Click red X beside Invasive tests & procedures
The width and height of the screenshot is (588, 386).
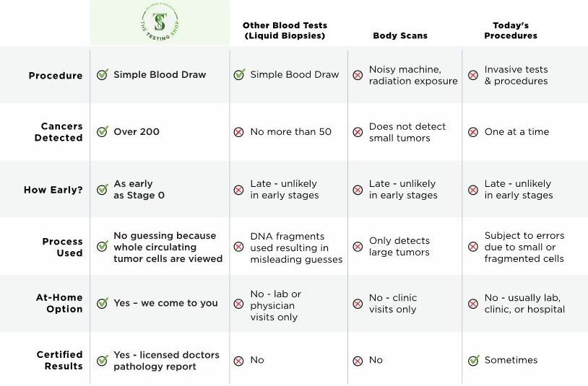pyautogui.click(x=473, y=75)
